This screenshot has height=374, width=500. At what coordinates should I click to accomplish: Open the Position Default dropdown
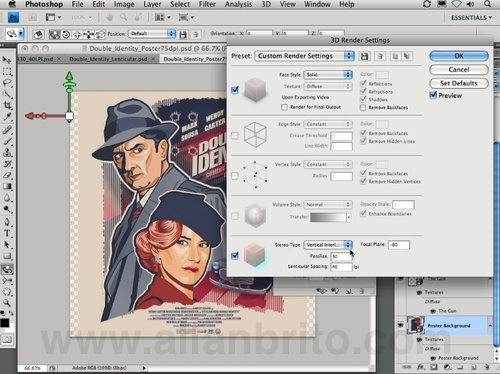[x=152, y=34]
